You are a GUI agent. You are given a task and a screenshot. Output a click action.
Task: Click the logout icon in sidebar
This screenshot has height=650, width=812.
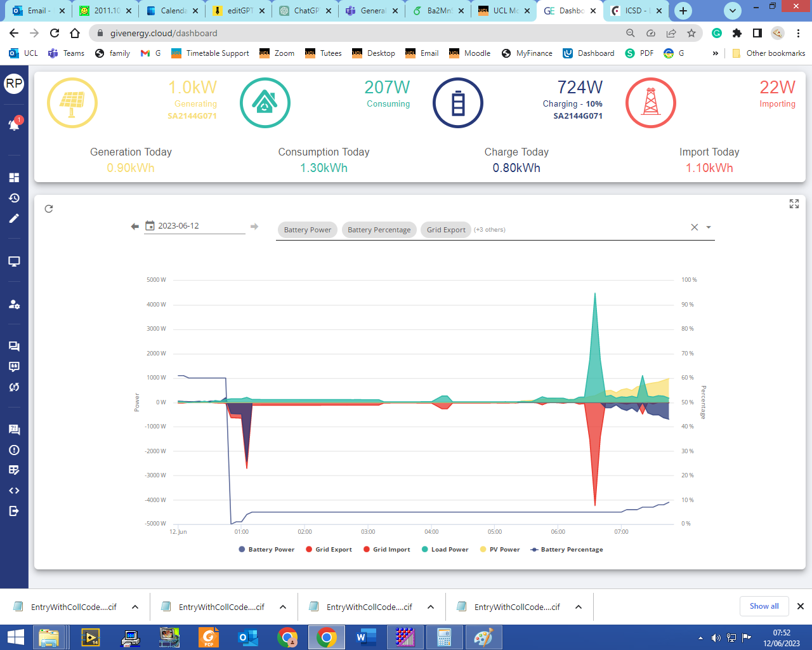click(14, 511)
